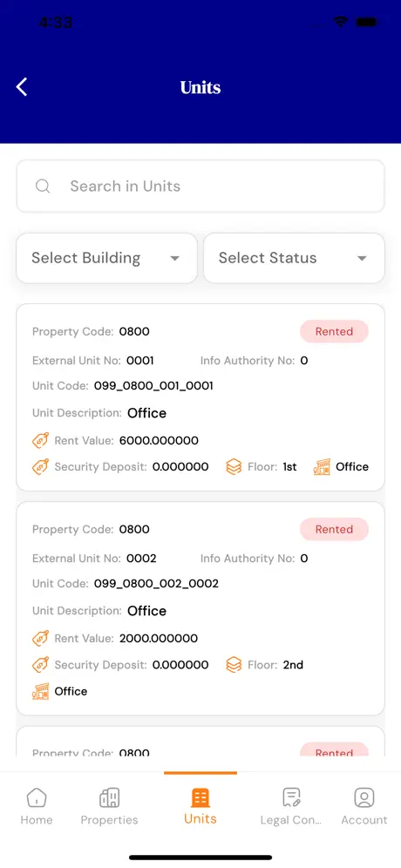Tap the Security Deposit tag icon in second unit

(40, 665)
